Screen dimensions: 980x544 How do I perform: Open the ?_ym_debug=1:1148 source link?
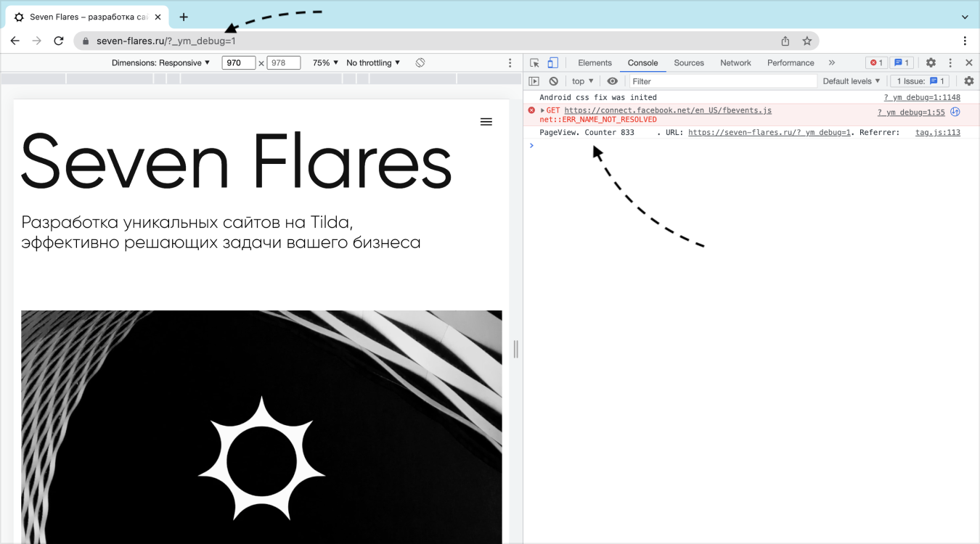[x=922, y=97]
